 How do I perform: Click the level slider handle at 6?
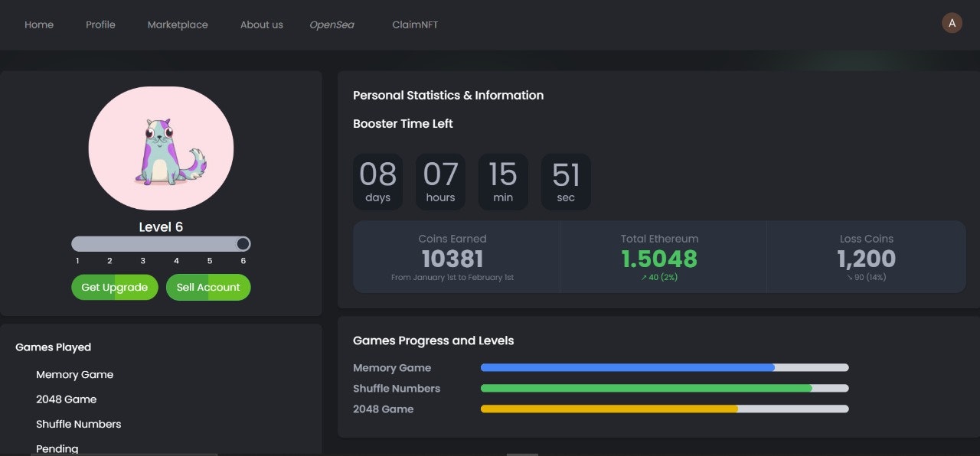(x=243, y=244)
